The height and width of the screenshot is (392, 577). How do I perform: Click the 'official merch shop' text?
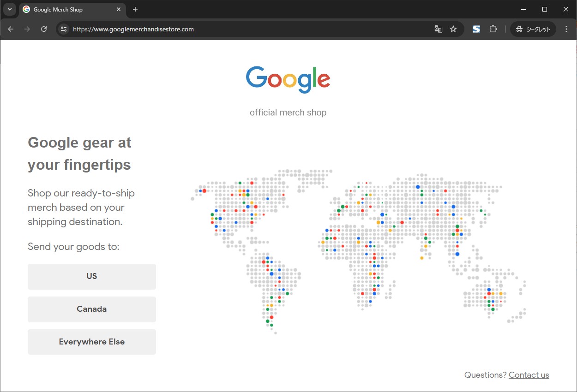click(288, 113)
